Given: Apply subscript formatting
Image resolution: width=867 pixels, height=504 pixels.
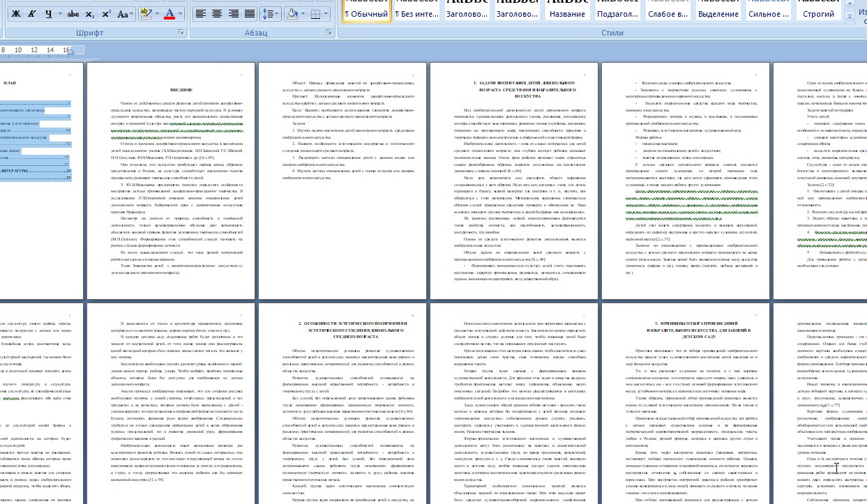Looking at the screenshot, I should click(90, 14).
